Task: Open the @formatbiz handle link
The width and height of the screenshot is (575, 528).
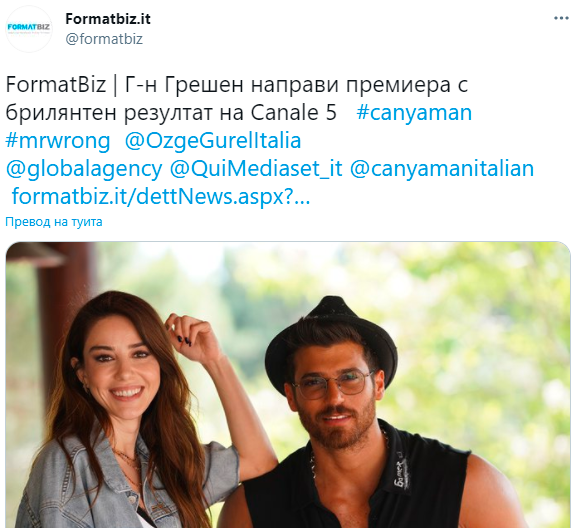Action: point(104,39)
